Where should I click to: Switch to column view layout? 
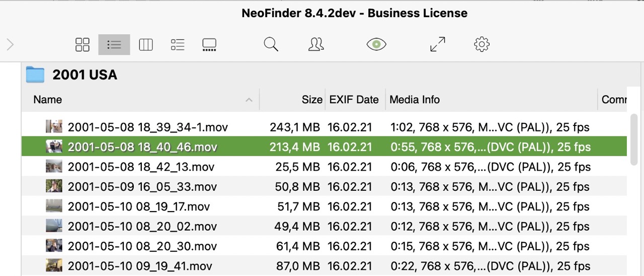[x=146, y=45]
